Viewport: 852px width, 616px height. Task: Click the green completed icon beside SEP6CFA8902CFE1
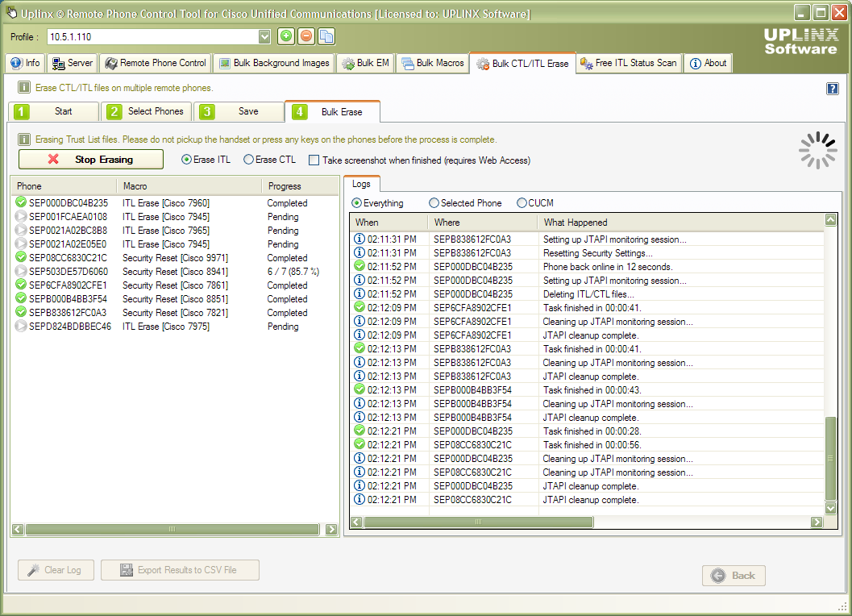20,285
